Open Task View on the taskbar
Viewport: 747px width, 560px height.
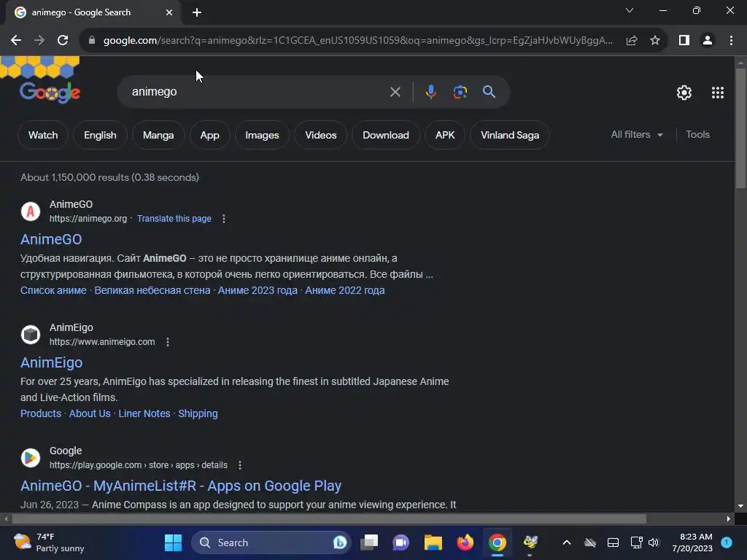[x=369, y=542]
